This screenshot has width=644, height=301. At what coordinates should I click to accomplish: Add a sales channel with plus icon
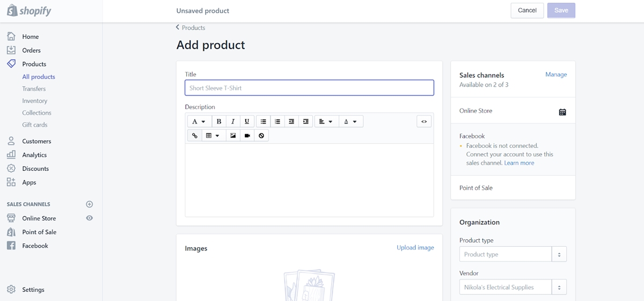[x=90, y=204]
